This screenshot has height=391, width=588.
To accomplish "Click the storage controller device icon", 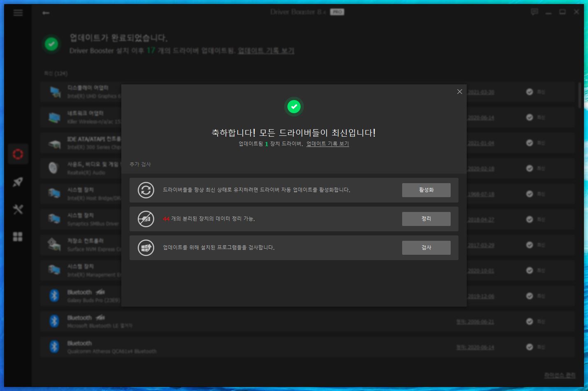I will tap(54, 244).
